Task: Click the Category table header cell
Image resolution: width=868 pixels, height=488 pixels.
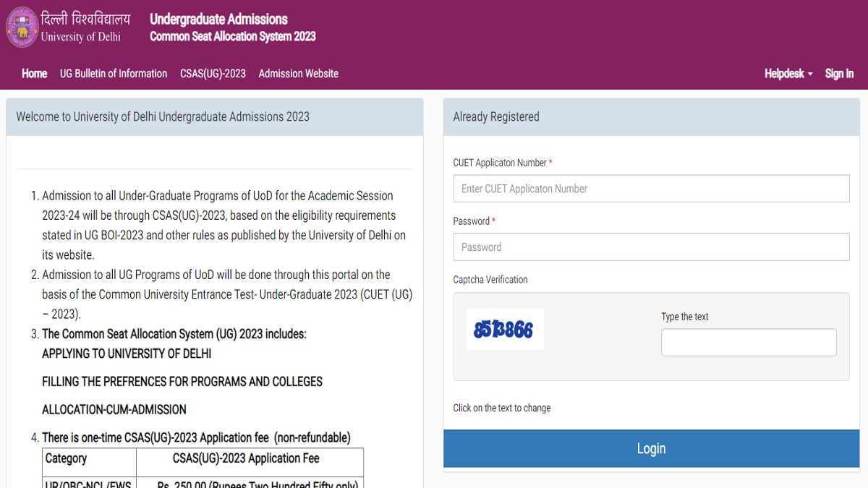Action: tap(89, 458)
